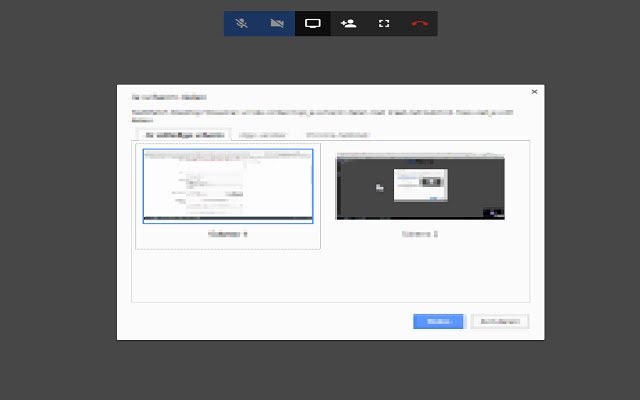Open the add participant icon

pos(348,24)
